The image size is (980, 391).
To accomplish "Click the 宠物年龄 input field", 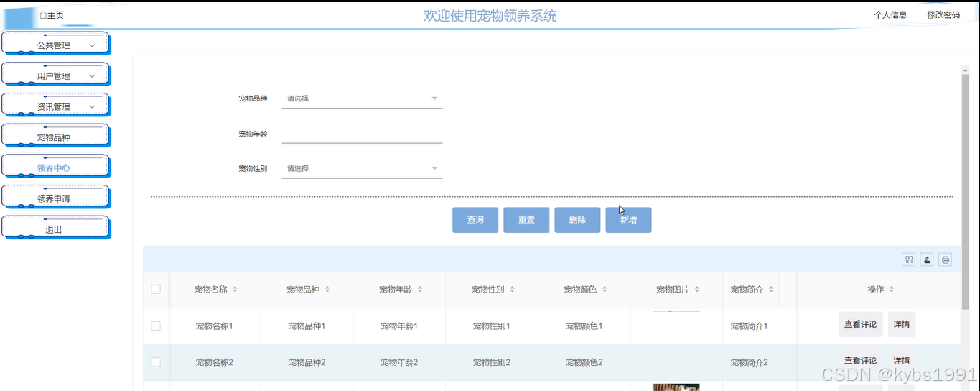I will [362, 134].
